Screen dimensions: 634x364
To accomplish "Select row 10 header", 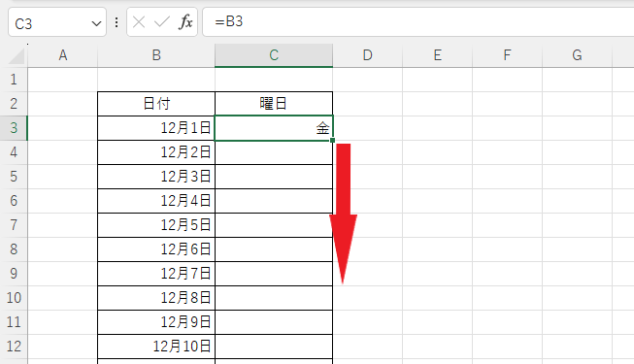I will 14,298.
